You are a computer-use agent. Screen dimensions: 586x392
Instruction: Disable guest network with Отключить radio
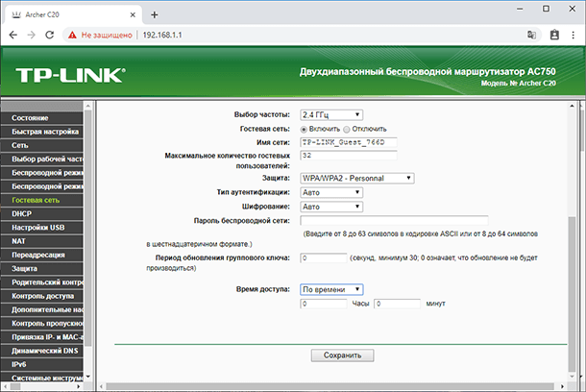point(347,130)
